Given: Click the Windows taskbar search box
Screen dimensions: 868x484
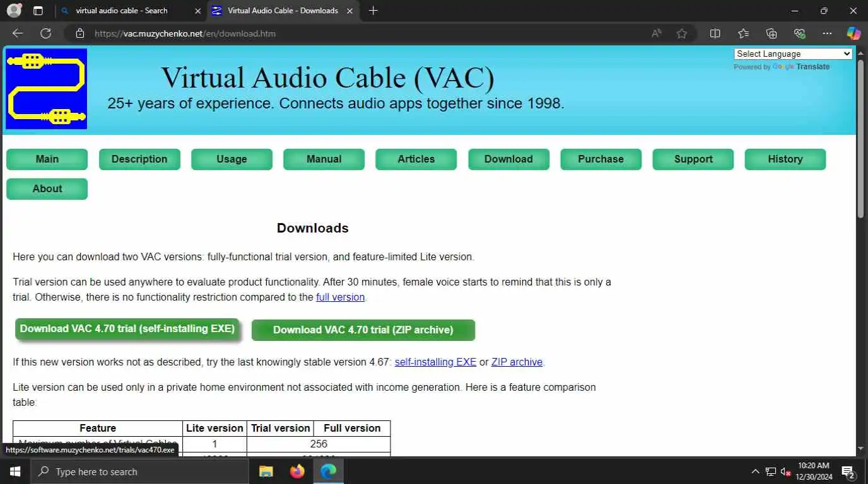Looking at the screenshot, I should [139, 471].
